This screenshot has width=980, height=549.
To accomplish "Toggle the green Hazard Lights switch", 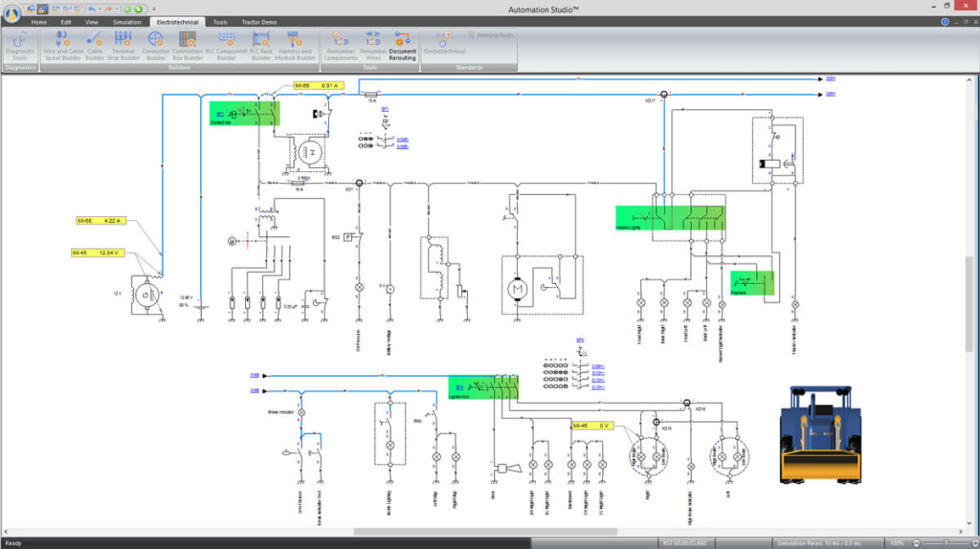I will (x=670, y=218).
